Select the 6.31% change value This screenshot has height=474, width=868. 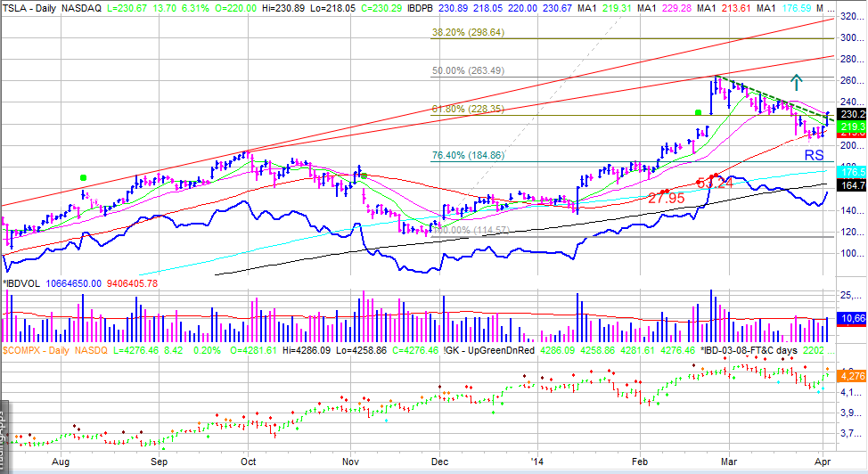[195, 9]
